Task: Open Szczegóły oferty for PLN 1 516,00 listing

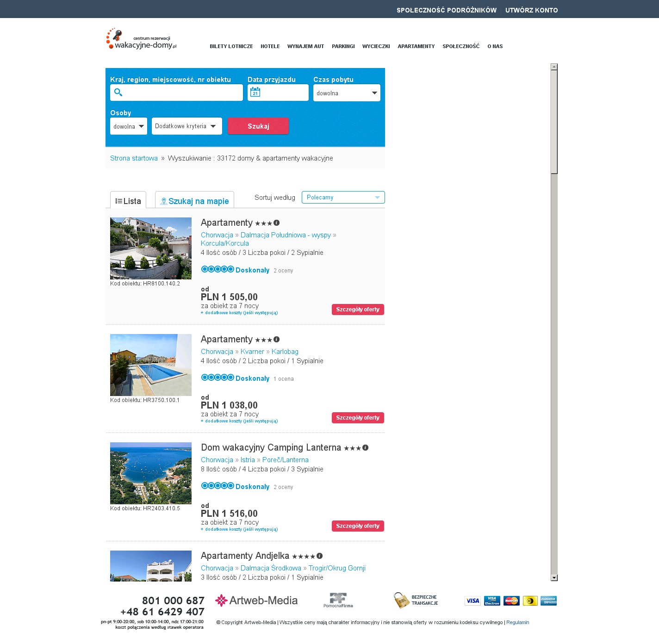Action: pos(358,526)
